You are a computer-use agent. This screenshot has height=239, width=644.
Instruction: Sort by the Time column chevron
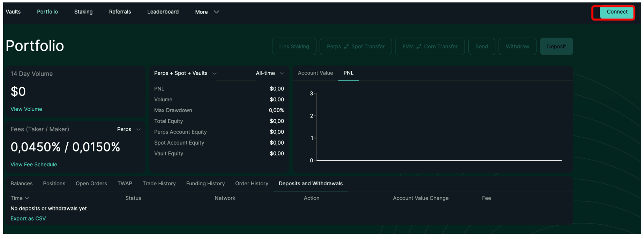[x=27, y=198]
